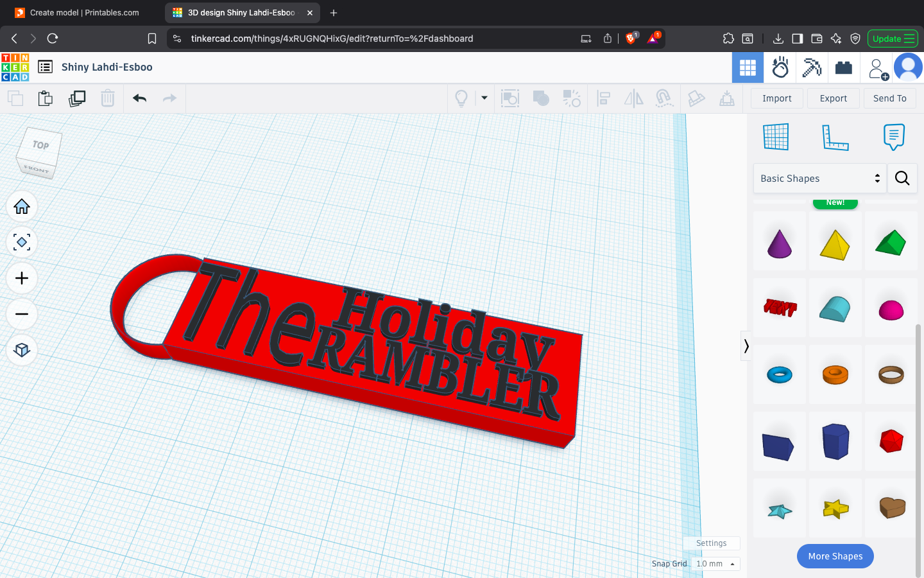Expand the visibility options dropdown arrow
The image size is (924, 578).
click(484, 98)
